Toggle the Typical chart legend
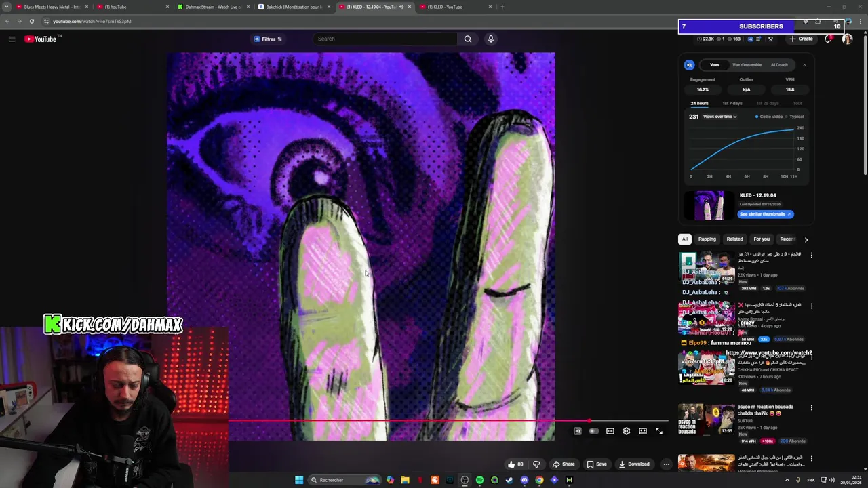 tap(794, 117)
